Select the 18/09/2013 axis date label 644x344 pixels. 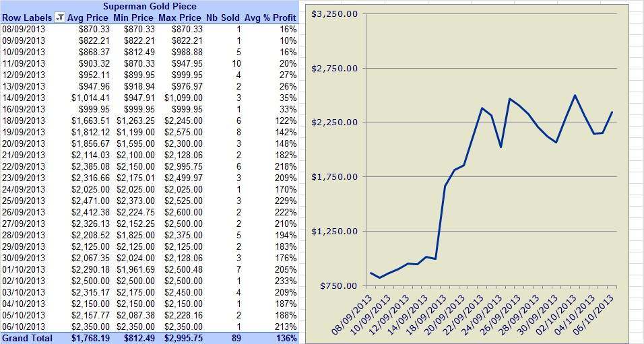427,313
